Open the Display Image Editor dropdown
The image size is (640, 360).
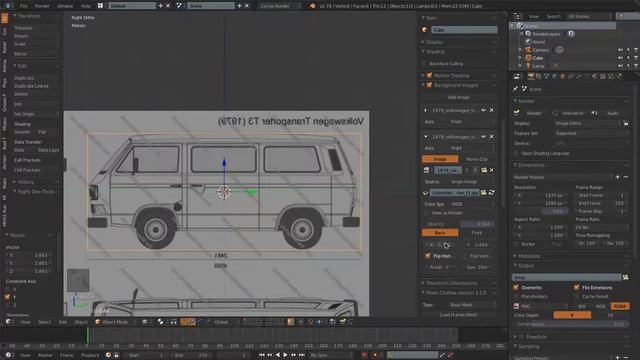tap(587, 123)
